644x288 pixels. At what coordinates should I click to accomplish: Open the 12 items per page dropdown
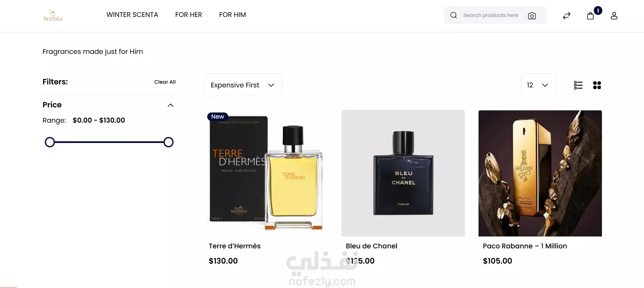(539, 85)
